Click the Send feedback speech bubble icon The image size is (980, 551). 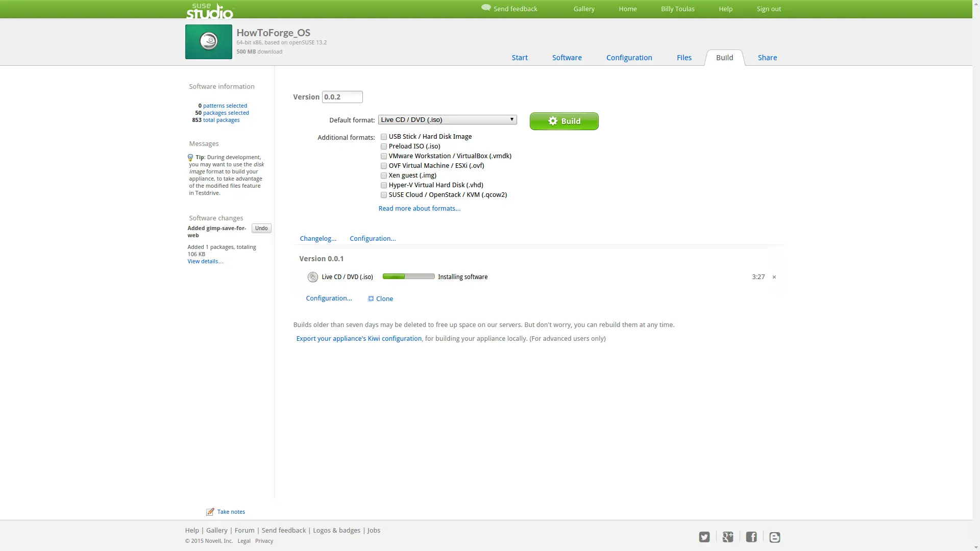click(486, 8)
